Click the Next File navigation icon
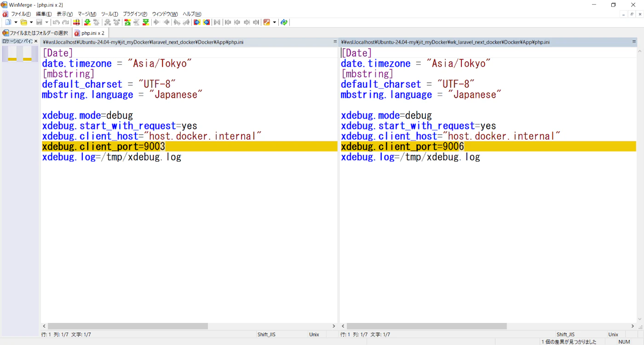This screenshot has width=644, height=345. point(247,22)
